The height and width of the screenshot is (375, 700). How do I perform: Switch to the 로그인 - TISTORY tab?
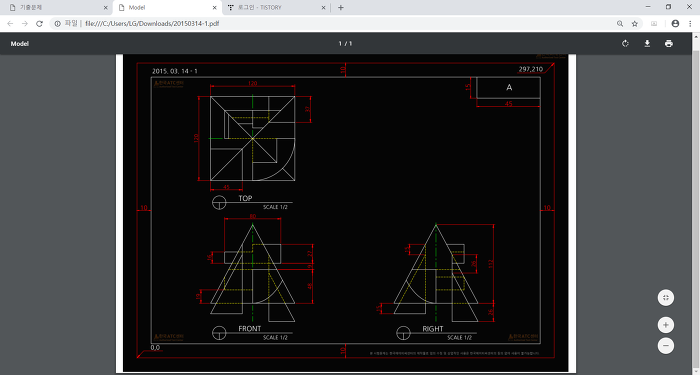pos(276,8)
